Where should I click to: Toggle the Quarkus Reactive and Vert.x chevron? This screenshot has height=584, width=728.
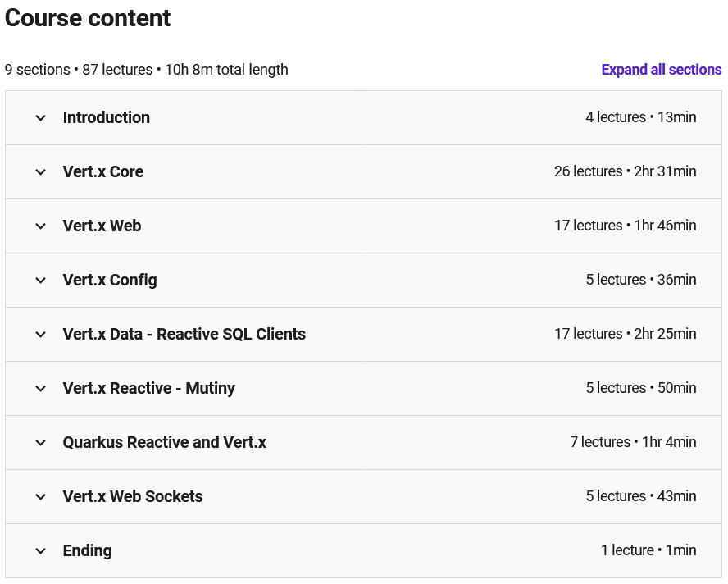click(41, 443)
